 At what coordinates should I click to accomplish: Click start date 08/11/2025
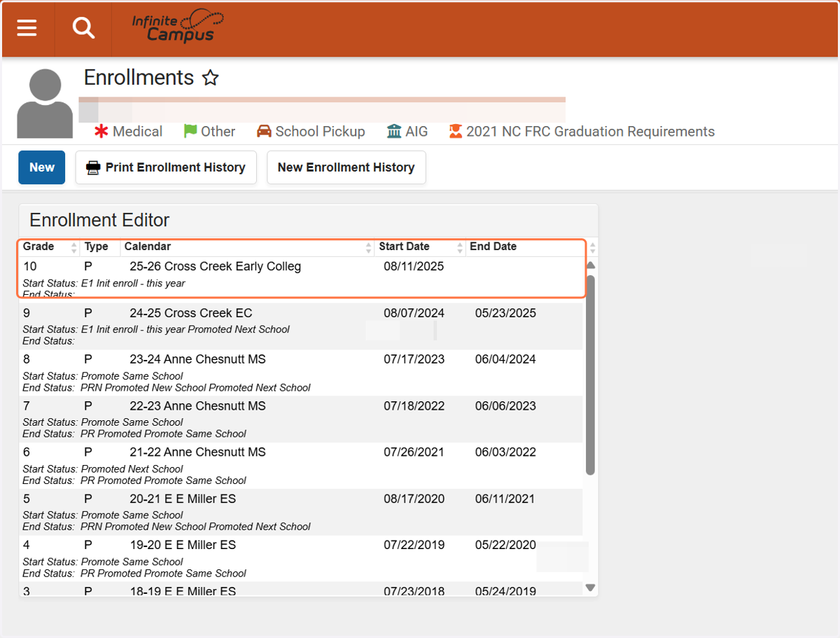414,266
